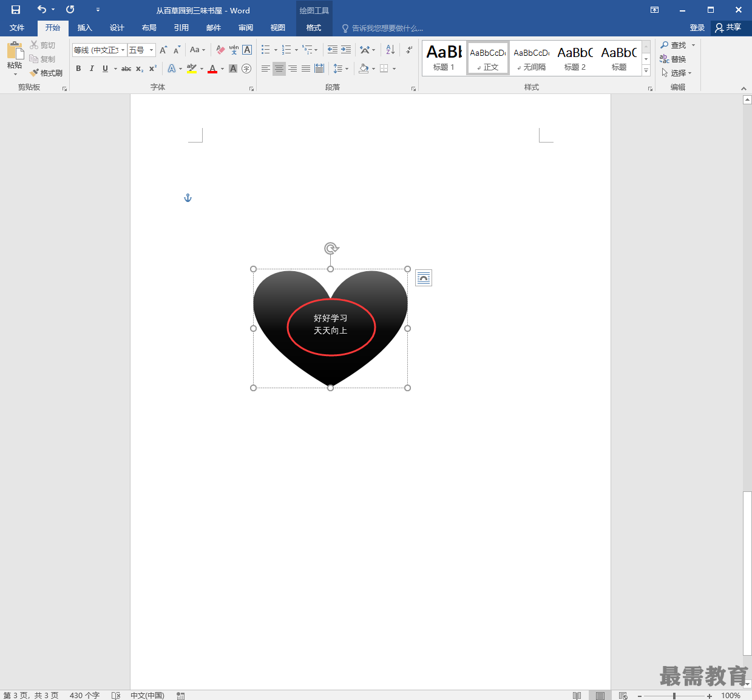Open the File (文件) tab
The height and width of the screenshot is (700, 752).
point(17,28)
